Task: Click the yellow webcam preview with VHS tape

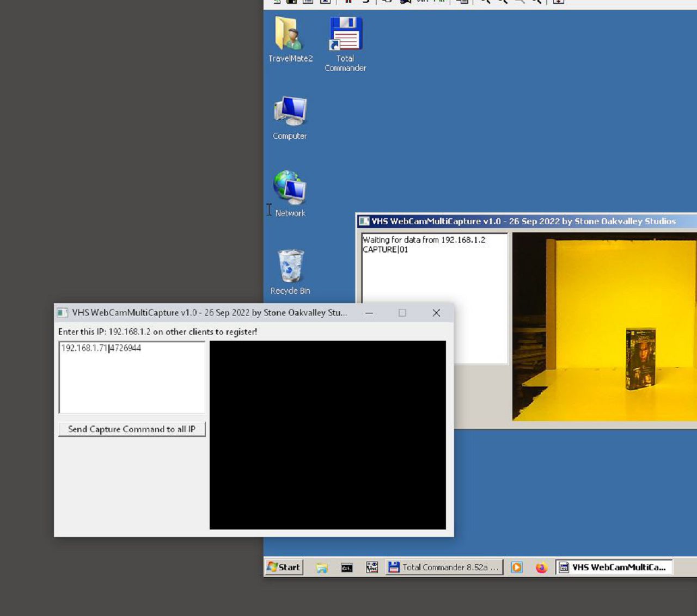Action: tap(604, 327)
